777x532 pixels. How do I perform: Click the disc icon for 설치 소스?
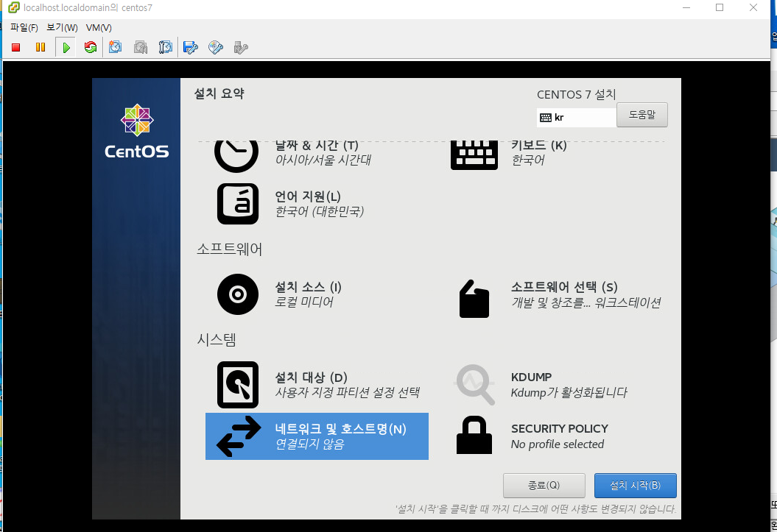point(238,294)
